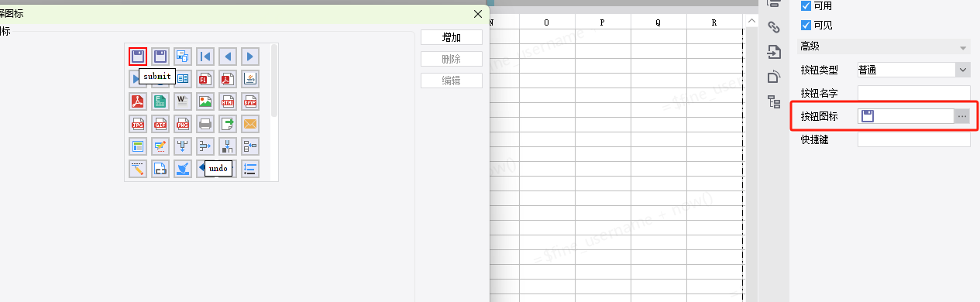This screenshot has height=302, width=980.
Task: Select the BMP export icon
Action: point(250,101)
